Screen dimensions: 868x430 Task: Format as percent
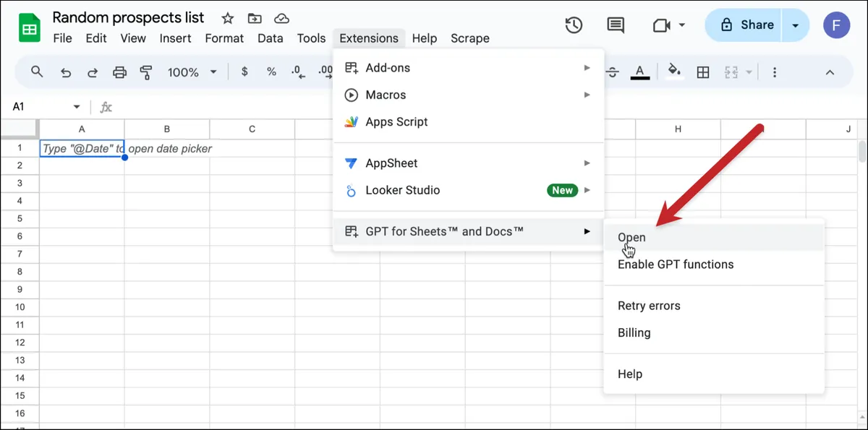[x=271, y=72]
